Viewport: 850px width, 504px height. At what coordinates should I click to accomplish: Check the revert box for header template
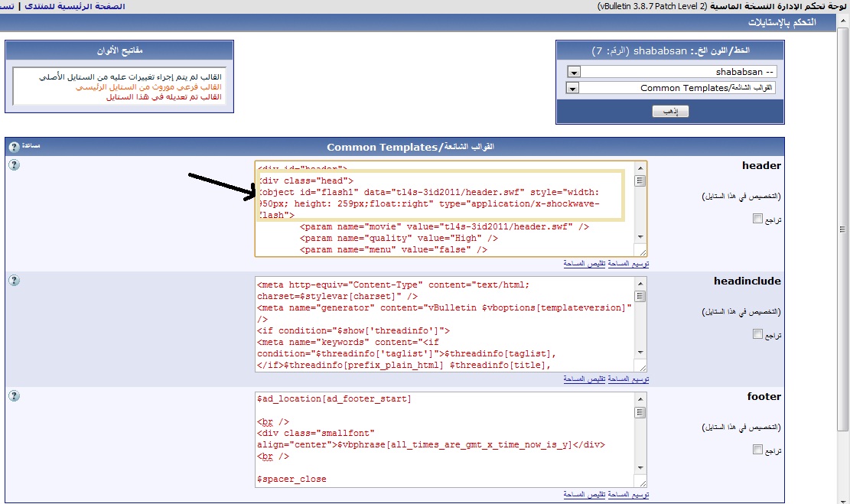(x=757, y=219)
